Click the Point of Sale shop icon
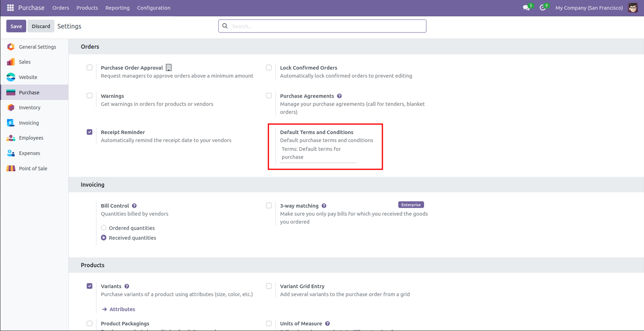The height and width of the screenshot is (331, 644). pos(11,169)
